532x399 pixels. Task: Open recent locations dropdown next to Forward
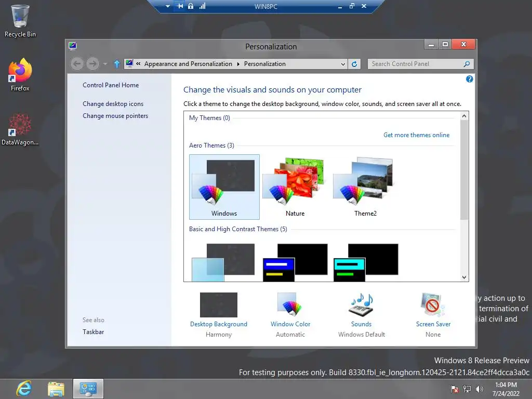(x=105, y=64)
